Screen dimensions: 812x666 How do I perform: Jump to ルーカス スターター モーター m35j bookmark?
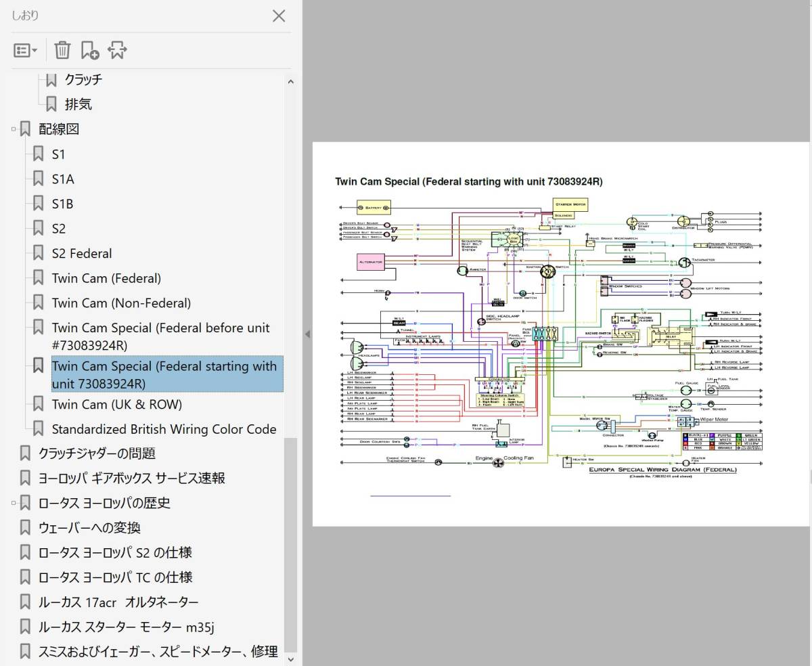(127, 627)
